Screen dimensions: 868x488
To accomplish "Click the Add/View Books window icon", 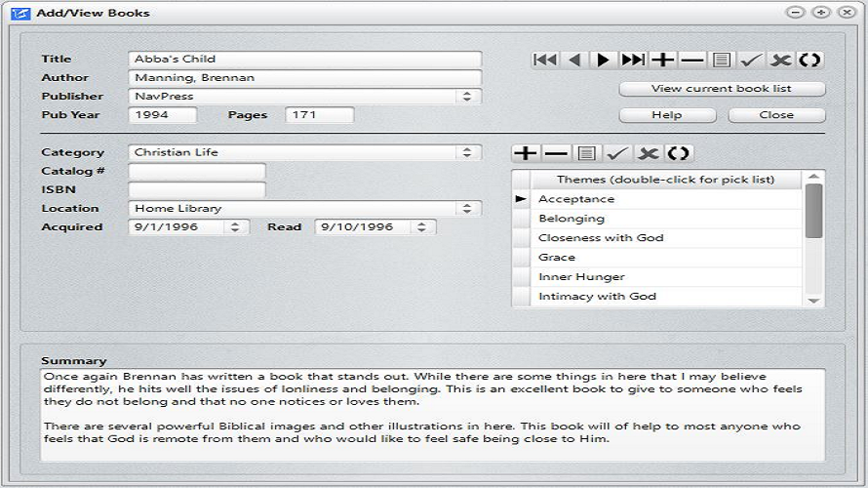I will [x=20, y=13].
